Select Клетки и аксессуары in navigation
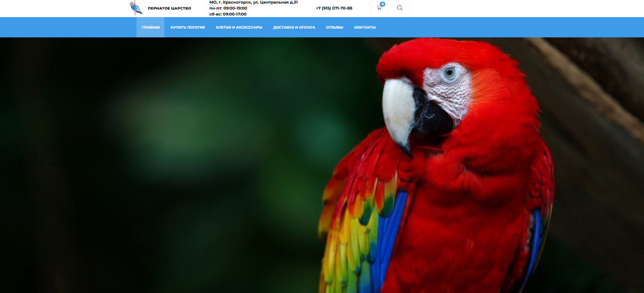The width and height of the screenshot is (644, 293). 239,27
